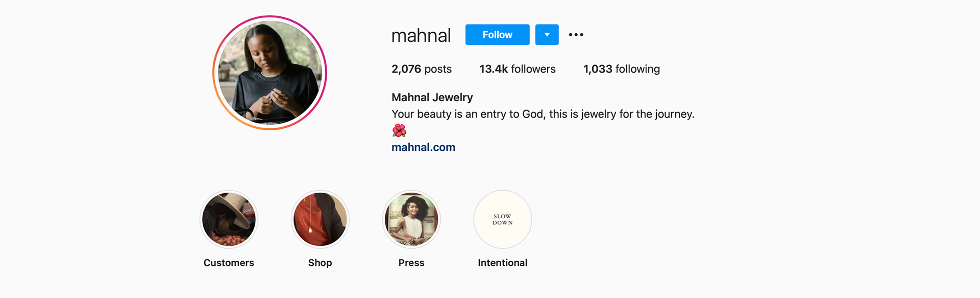Click the Customers highlight label
The image size is (980, 298).
tap(229, 263)
